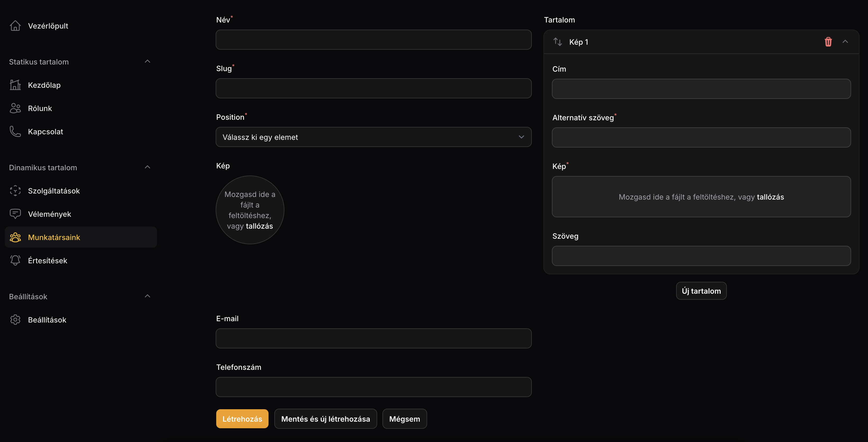This screenshot has height=442, width=868.
Task: Click the Statikus tartalom group label
Action: 39,62
